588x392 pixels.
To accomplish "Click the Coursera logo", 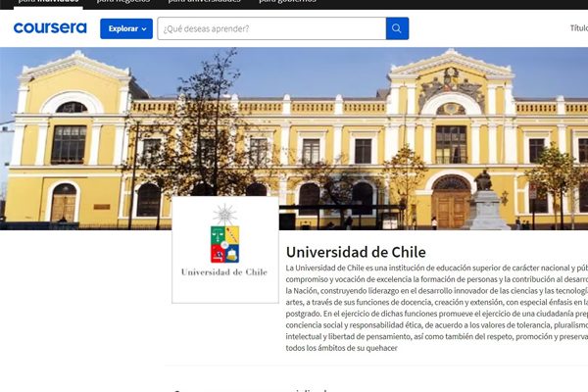I will [50, 27].
